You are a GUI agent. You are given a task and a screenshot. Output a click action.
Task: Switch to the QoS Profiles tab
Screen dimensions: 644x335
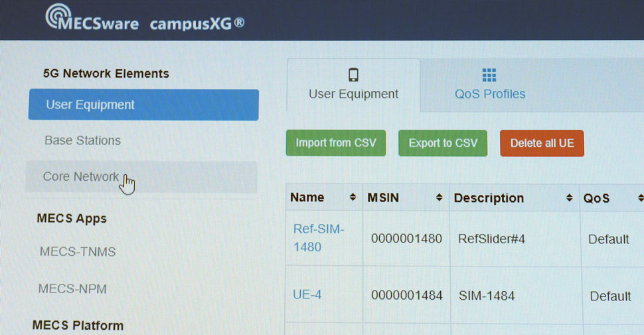point(490,86)
